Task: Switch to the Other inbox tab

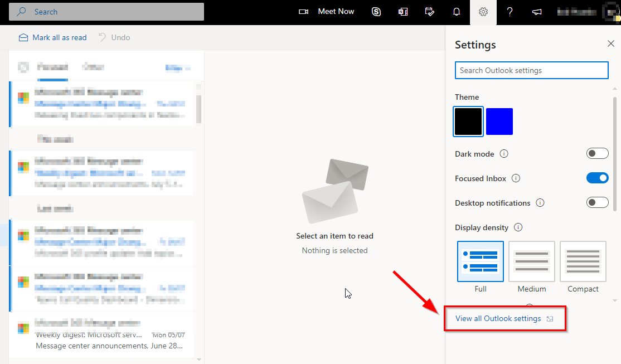Action: [93, 67]
